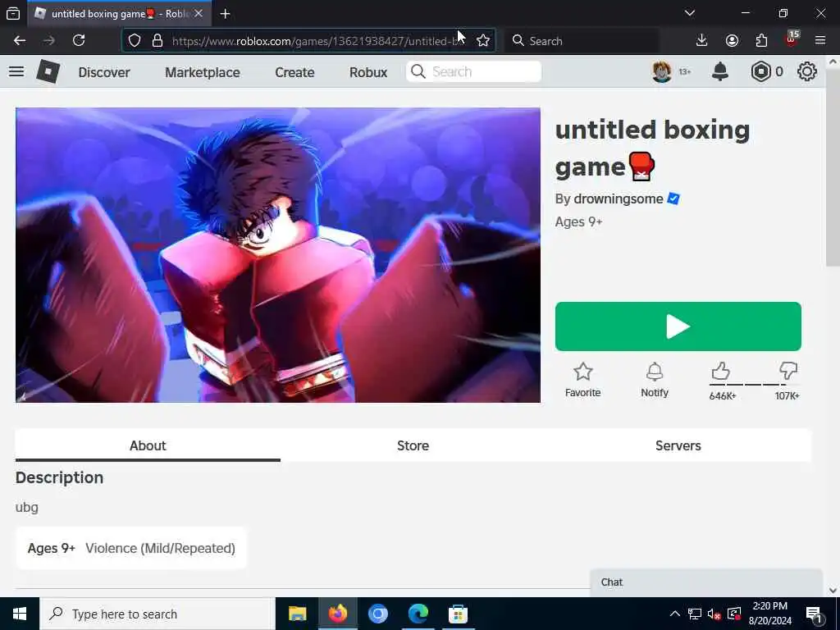This screenshot has height=630, width=840.
Task: Expand the list all tabs dropdown
Action: (x=690, y=13)
